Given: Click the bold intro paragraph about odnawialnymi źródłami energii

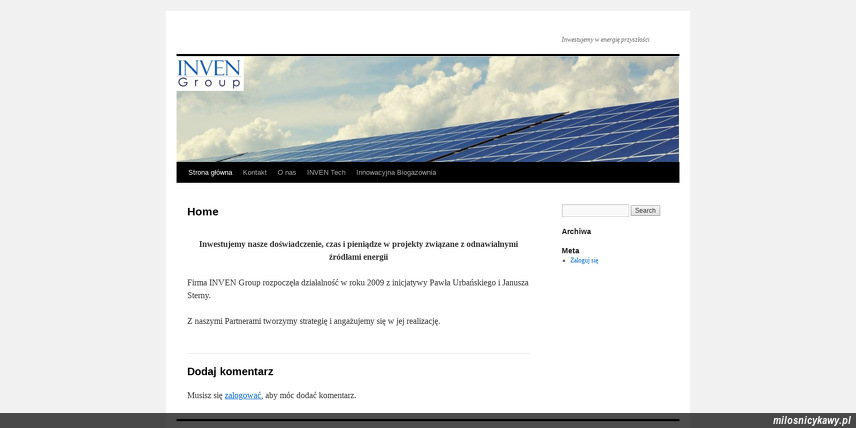Looking at the screenshot, I should point(358,250).
